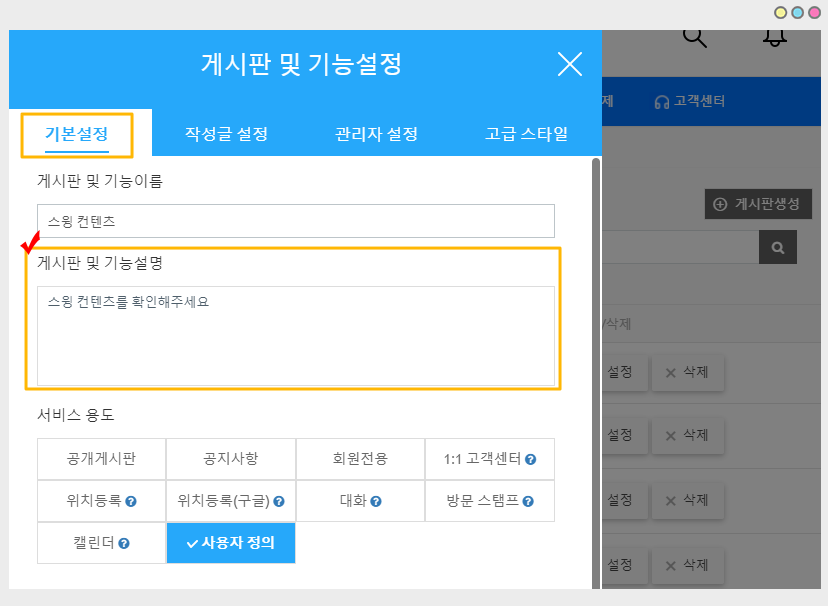Click the notification bell icon
828x606 pixels.
click(x=774, y=37)
